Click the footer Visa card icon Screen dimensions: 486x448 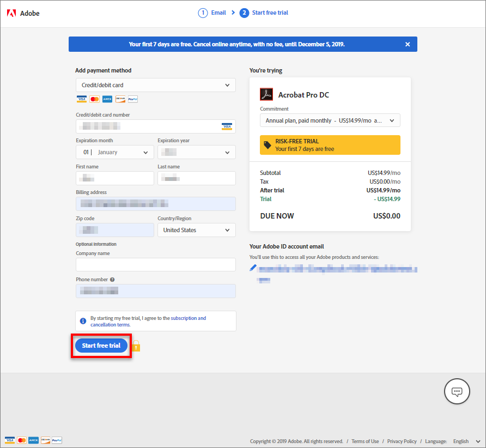coord(10,440)
